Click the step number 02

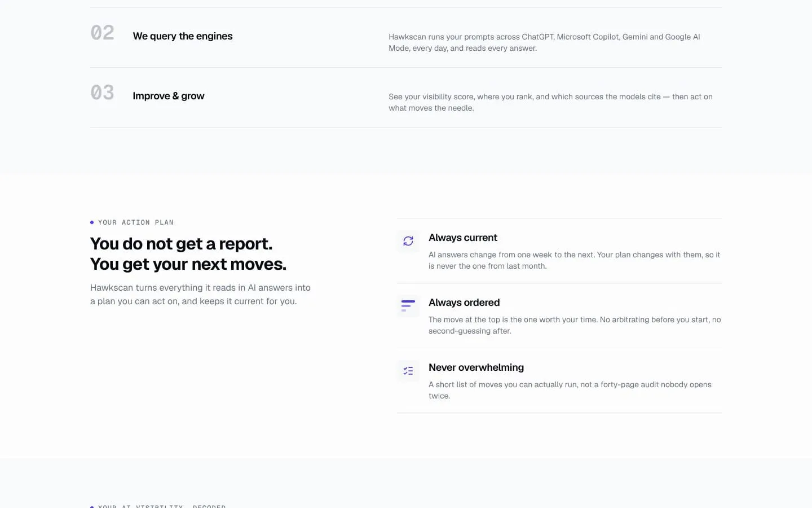103,33
